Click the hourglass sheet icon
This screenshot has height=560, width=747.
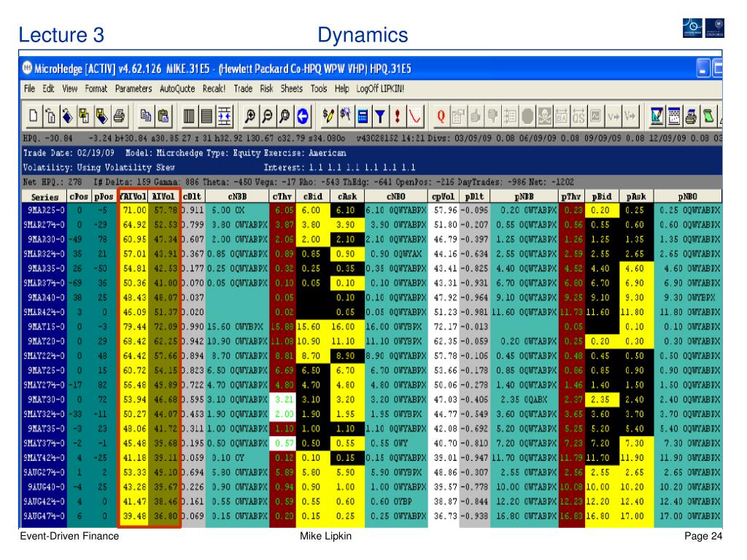[x=657, y=116]
